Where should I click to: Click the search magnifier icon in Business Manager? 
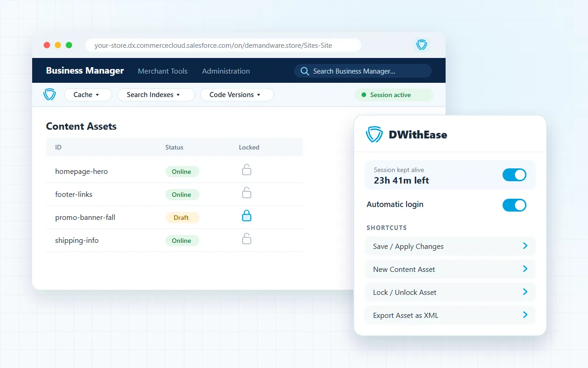305,71
